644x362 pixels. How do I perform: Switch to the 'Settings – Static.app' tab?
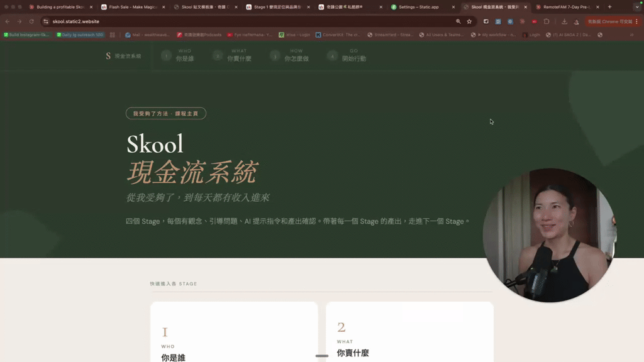click(x=415, y=8)
